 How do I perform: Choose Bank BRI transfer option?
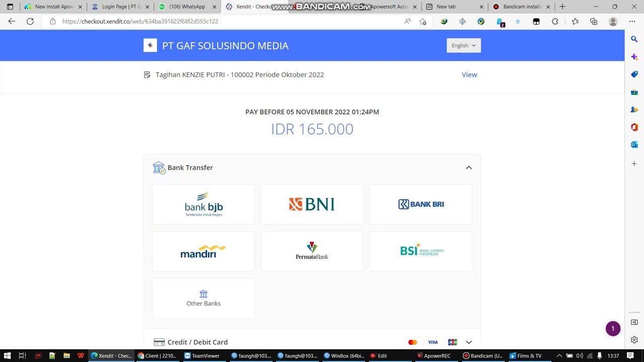421,204
